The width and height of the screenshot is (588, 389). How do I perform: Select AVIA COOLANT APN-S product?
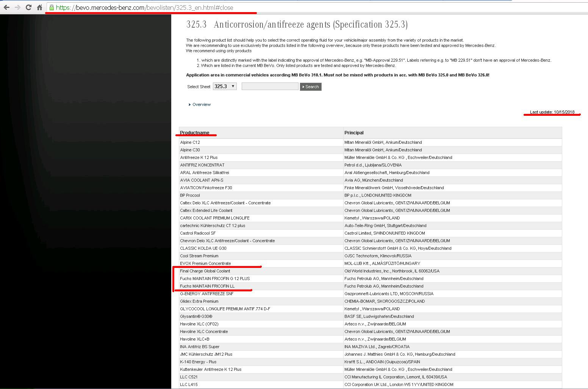coord(202,180)
